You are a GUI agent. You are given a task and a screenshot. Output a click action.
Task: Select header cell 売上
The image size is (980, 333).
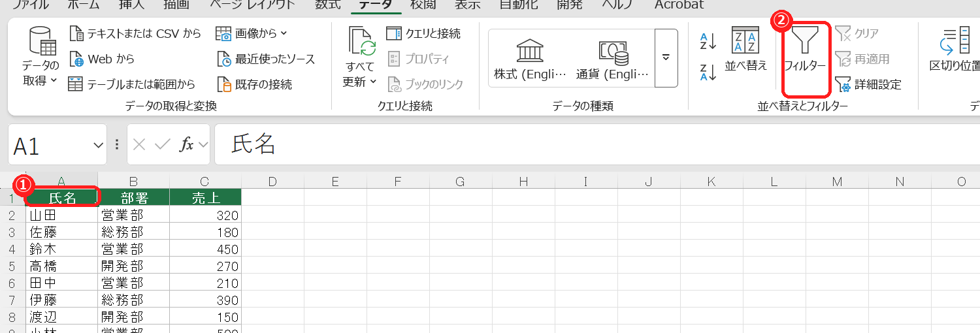(206, 197)
